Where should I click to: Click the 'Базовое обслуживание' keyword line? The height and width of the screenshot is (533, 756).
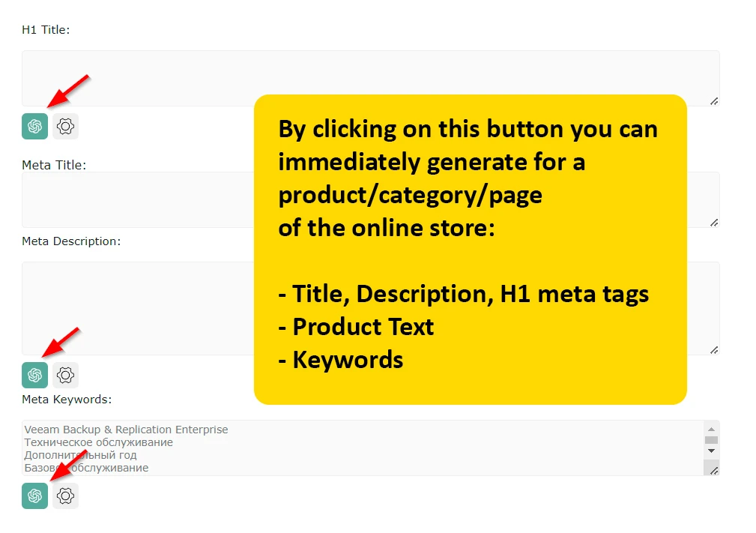86,468
